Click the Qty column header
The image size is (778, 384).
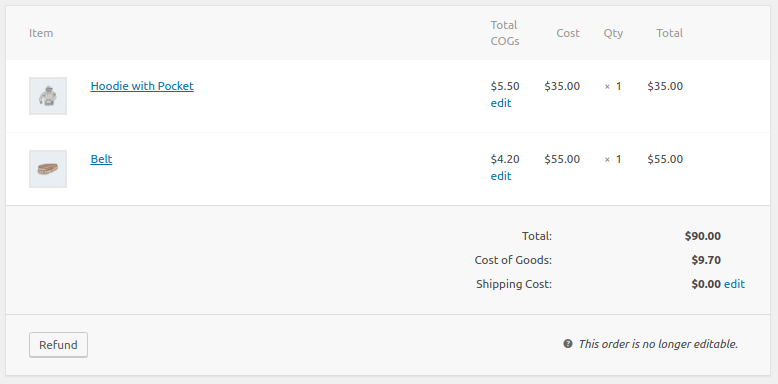(x=613, y=33)
